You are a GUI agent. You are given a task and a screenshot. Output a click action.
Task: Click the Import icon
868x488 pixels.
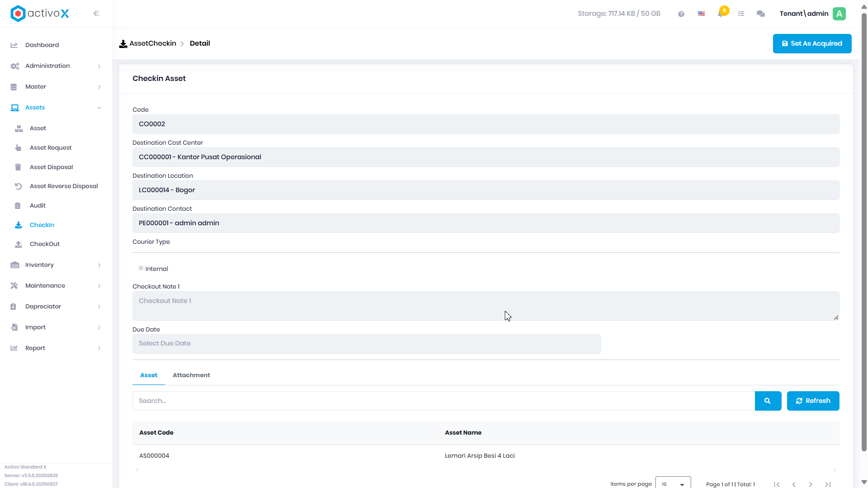(14, 327)
